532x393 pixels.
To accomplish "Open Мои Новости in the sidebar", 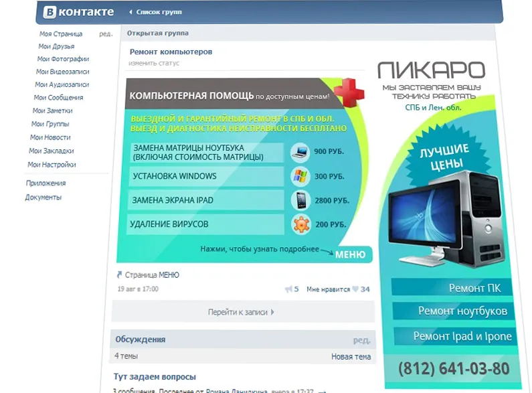I will (x=50, y=137).
